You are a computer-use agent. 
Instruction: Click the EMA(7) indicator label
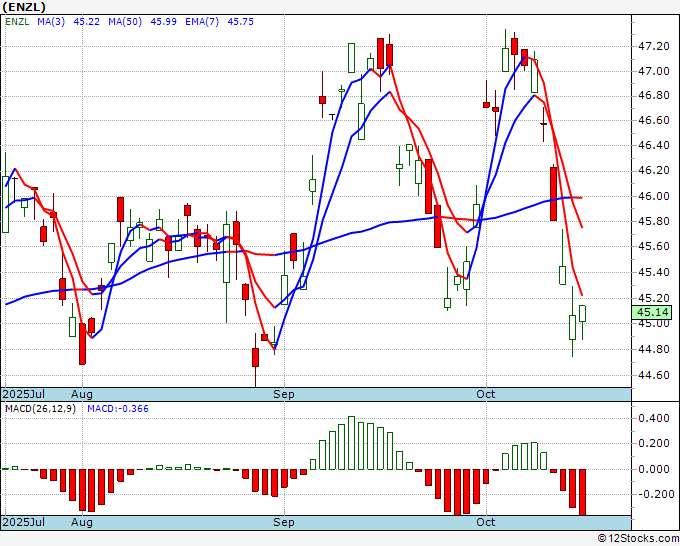[202, 22]
